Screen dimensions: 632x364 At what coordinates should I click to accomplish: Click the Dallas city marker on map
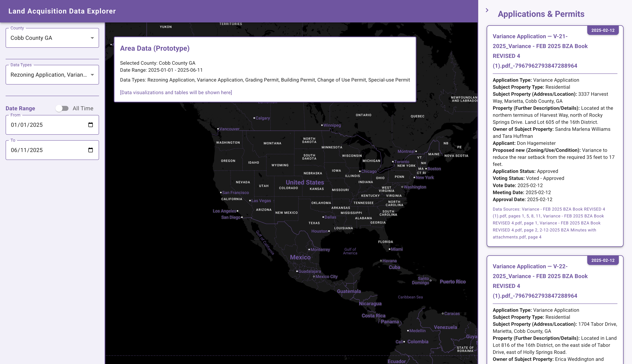coord(323,217)
